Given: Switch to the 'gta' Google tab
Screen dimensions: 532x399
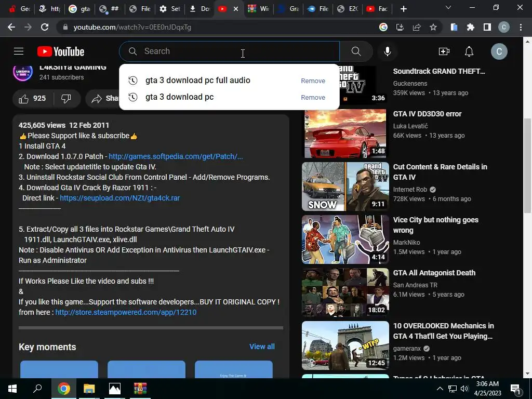Looking at the screenshot, I should click(x=80, y=9).
